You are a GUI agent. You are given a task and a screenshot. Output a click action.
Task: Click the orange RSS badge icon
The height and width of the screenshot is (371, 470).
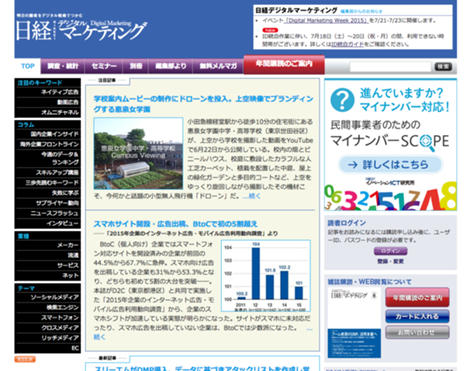point(25,359)
